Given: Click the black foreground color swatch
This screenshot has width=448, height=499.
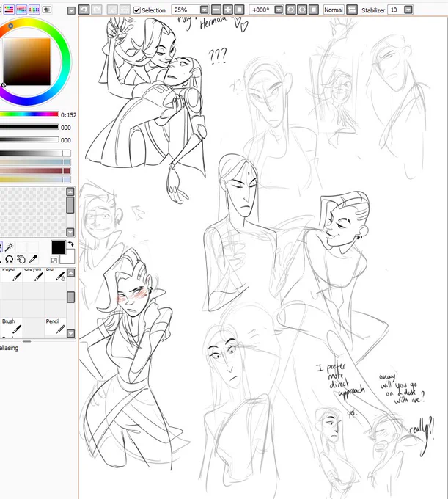Looking at the screenshot, I should coord(59,247).
